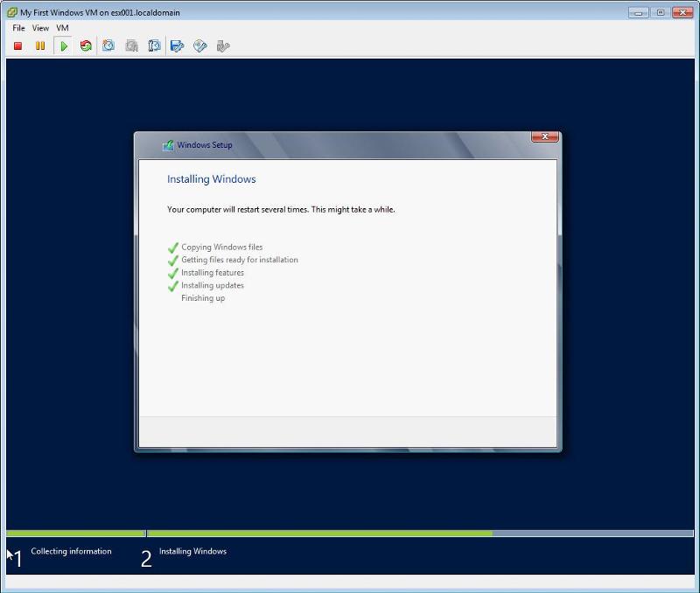The height and width of the screenshot is (593, 700).
Task: Click the restart notice text
Action: click(x=281, y=209)
